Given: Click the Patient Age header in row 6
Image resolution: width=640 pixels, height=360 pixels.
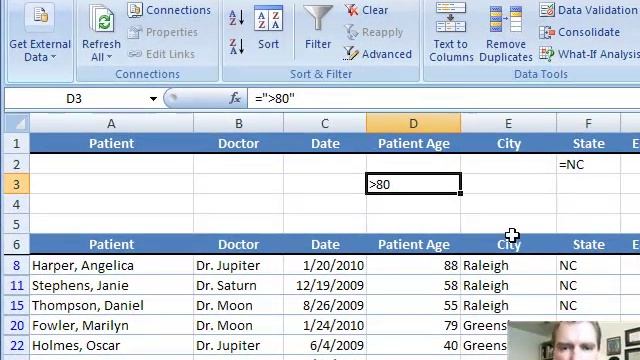Looking at the screenshot, I should 413,244.
